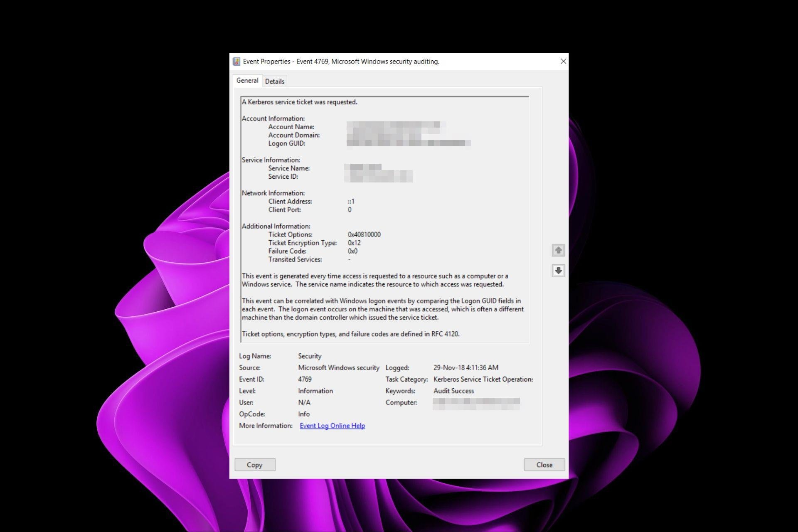Viewport: 798px width, 532px height.
Task: Open the Event Log Online Help link
Action: (x=332, y=426)
